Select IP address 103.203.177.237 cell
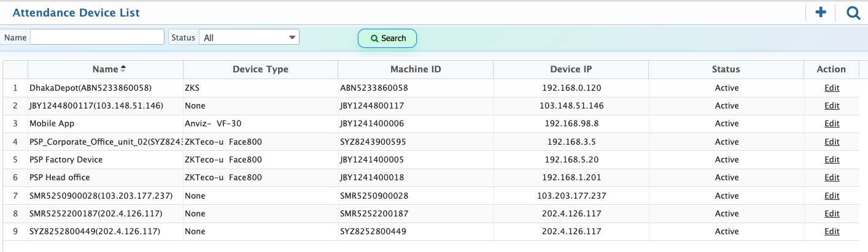The image size is (868, 252). point(571,196)
